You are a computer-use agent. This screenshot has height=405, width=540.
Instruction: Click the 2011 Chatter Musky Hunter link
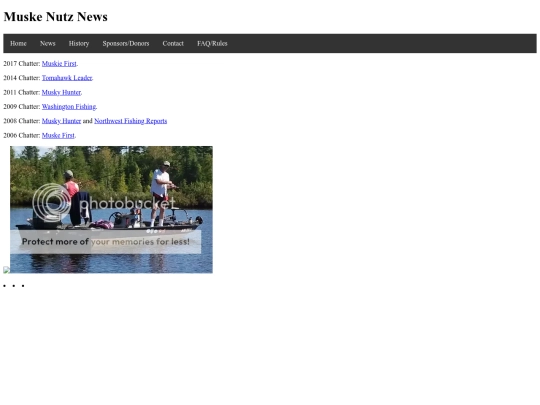[x=61, y=92]
